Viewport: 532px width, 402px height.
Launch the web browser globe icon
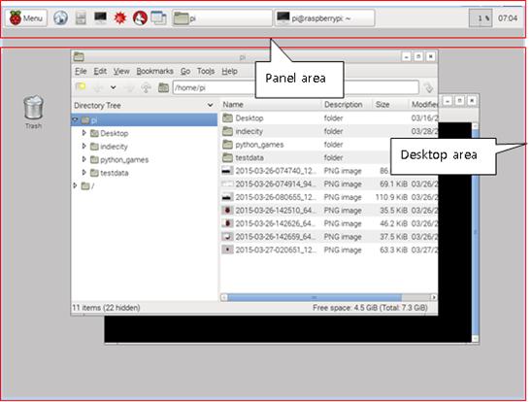point(61,18)
